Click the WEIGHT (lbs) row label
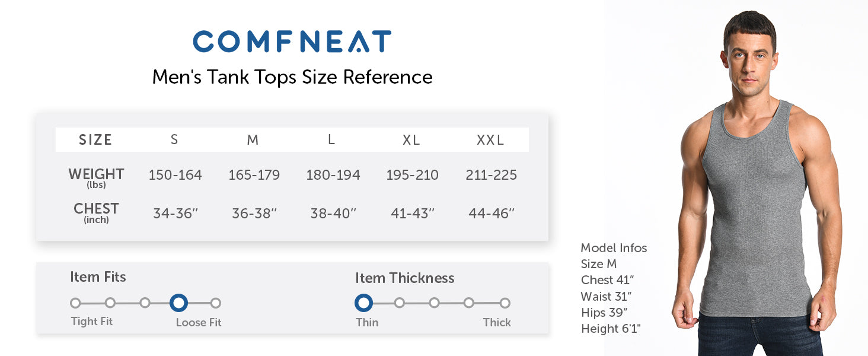The height and width of the screenshot is (356, 868). [96, 177]
